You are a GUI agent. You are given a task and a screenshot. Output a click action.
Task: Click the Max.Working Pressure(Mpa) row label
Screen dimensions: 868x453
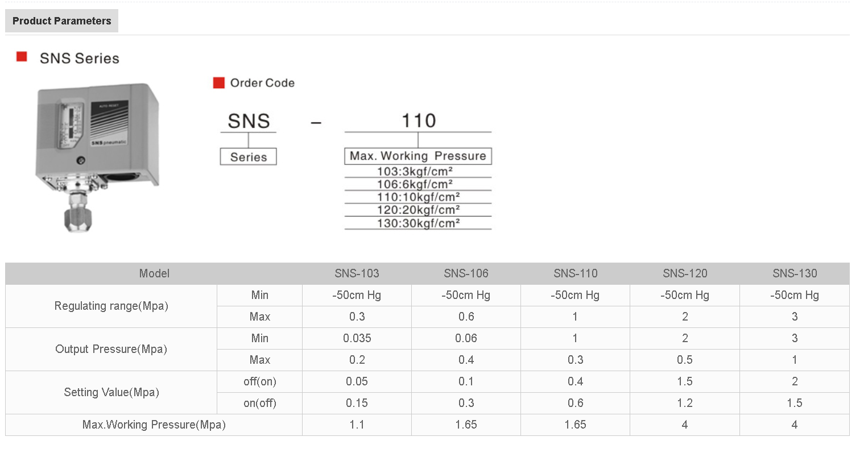click(154, 425)
